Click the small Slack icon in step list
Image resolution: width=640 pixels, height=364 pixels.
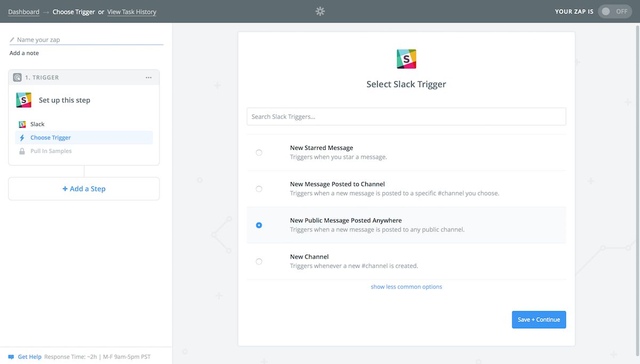pos(22,124)
